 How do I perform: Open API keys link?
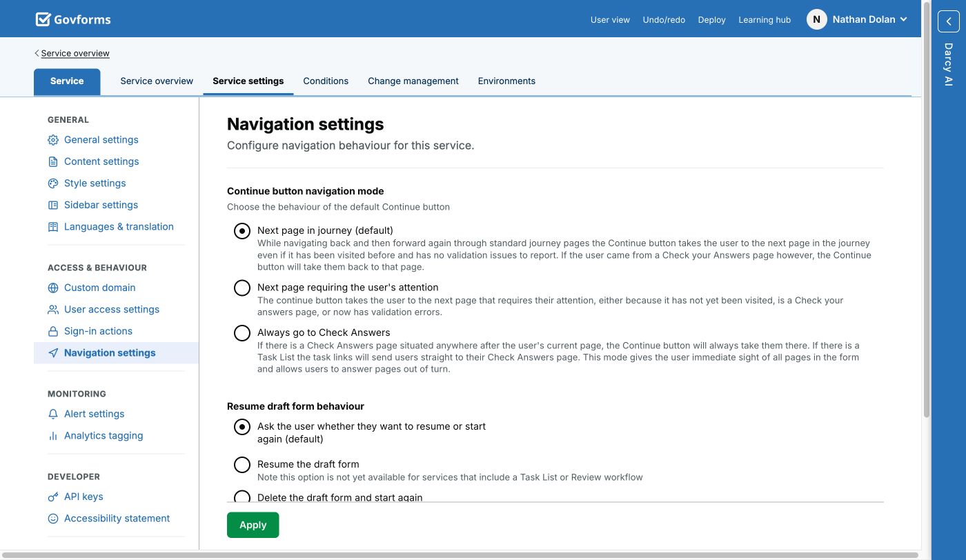pos(83,497)
